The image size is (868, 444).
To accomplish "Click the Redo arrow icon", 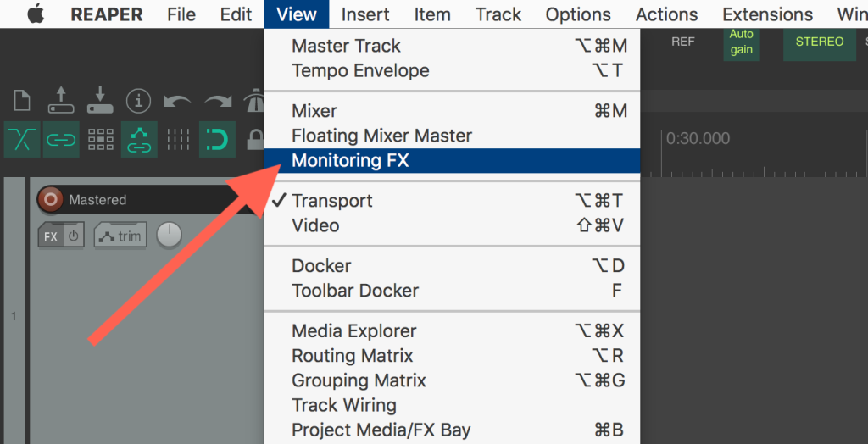I will 218,102.
